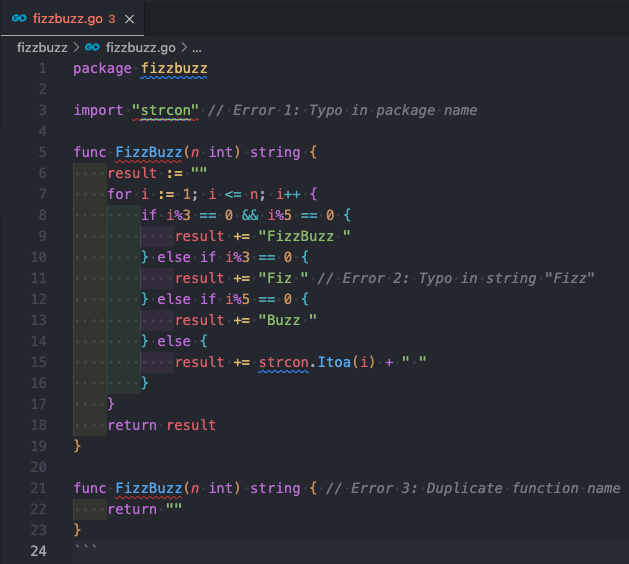This screenshot has height=564, width=629.
Task: Click 'else if i%5 == 0' on line 12
Action: click(x=225, y=299)
